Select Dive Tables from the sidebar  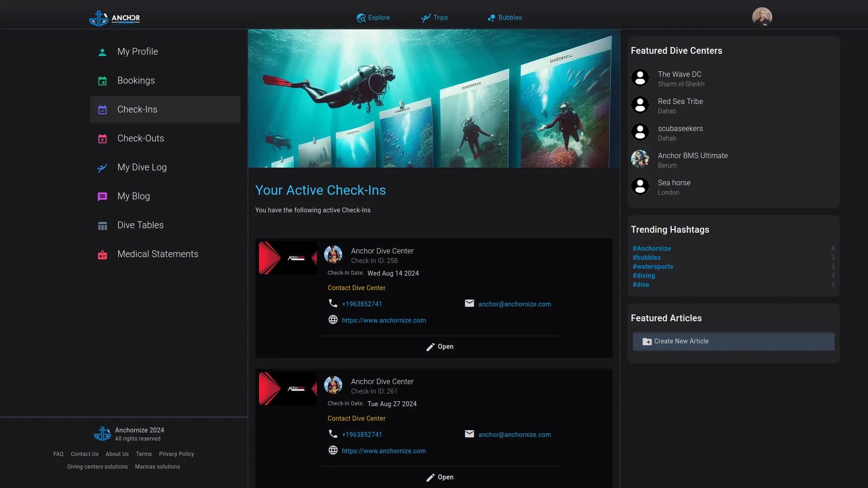tap(141, 225)
